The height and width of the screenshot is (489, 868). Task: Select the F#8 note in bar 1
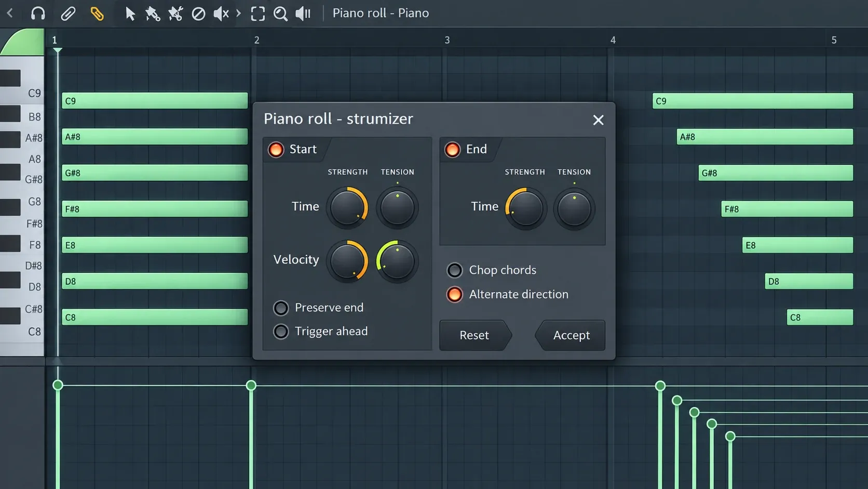[x=155, y=209]
